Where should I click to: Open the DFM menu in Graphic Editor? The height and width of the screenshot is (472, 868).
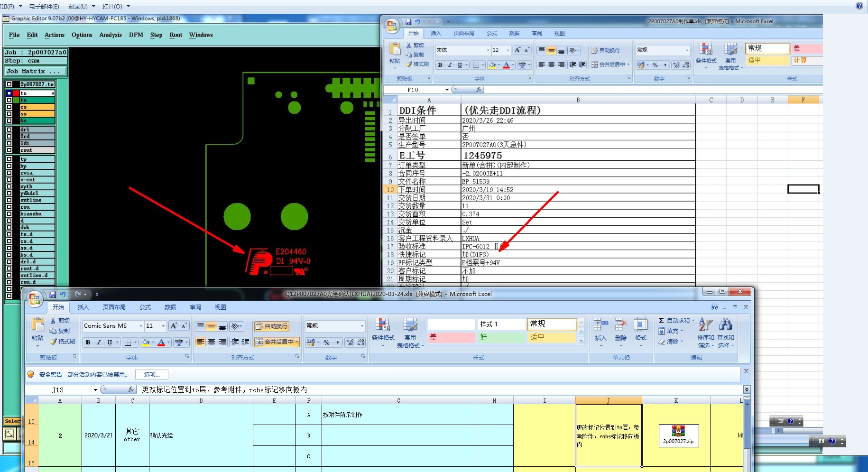point(136,35)
